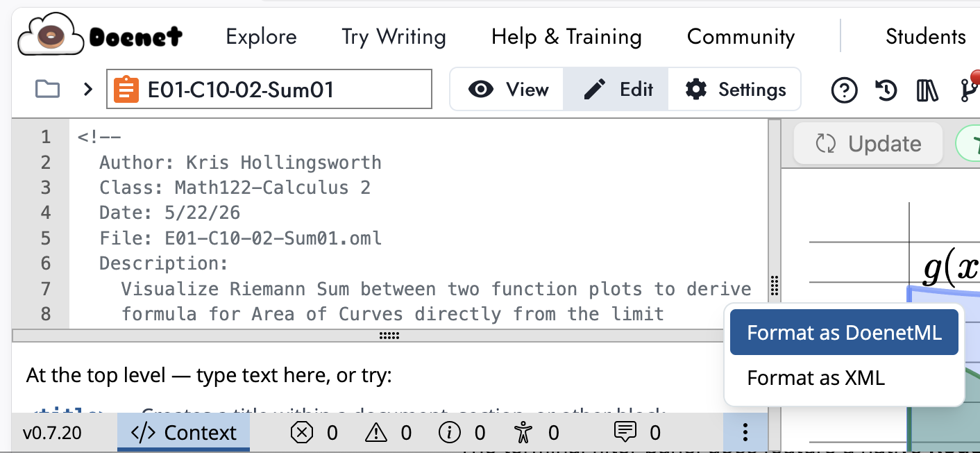
Task: Click the Visualize Riemann Sum line
Action: [436, 288]
